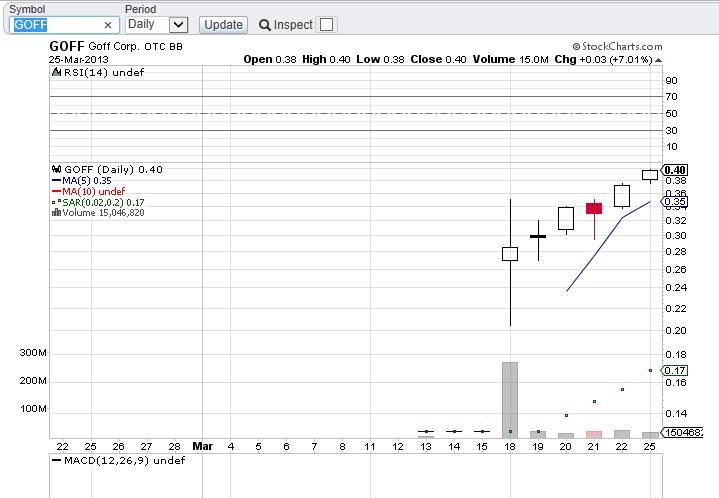Image resolution: width=719 pixels, height=498 pixels.
Task: Click the 0.17 SAR value tag
Action: click(674, 370)
